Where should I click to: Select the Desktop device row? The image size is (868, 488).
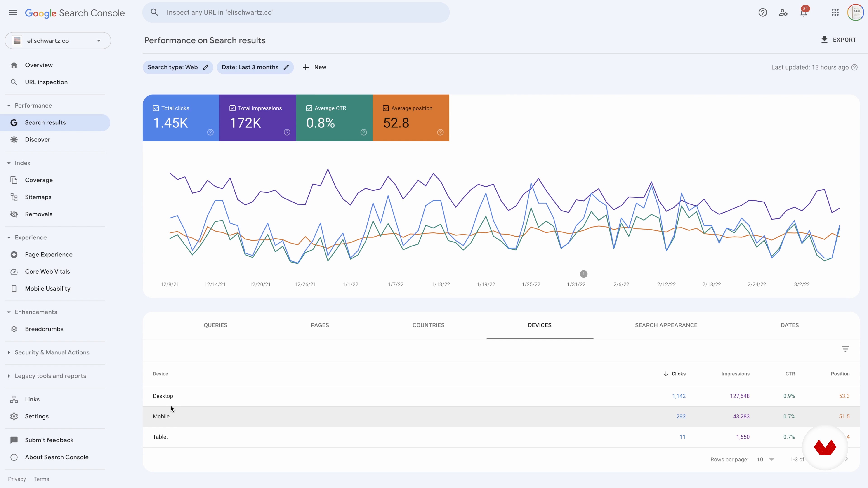pyautogui.click(x=501, y=396)
